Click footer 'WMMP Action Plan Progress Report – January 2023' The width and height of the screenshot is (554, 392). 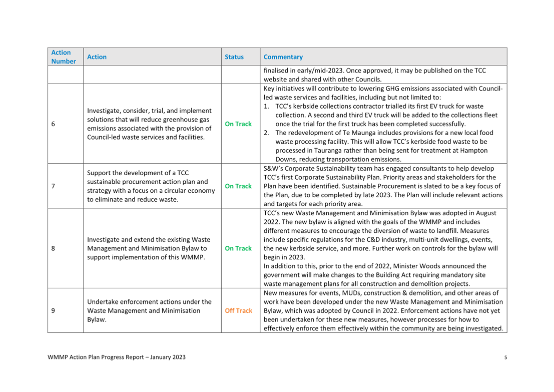(x=117, y=357)
